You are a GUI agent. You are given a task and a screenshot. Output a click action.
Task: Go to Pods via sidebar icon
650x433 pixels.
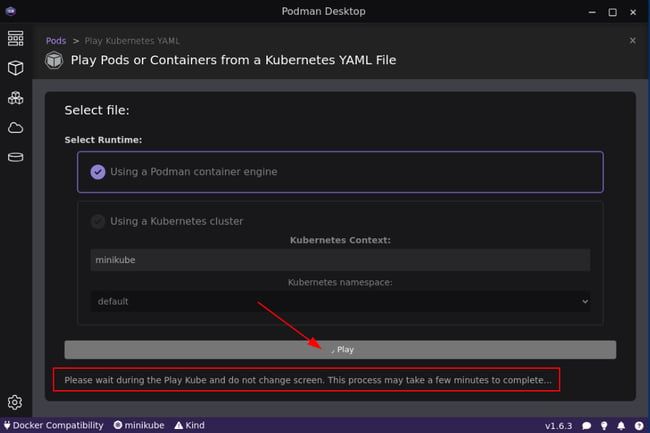tap(15, 98)
